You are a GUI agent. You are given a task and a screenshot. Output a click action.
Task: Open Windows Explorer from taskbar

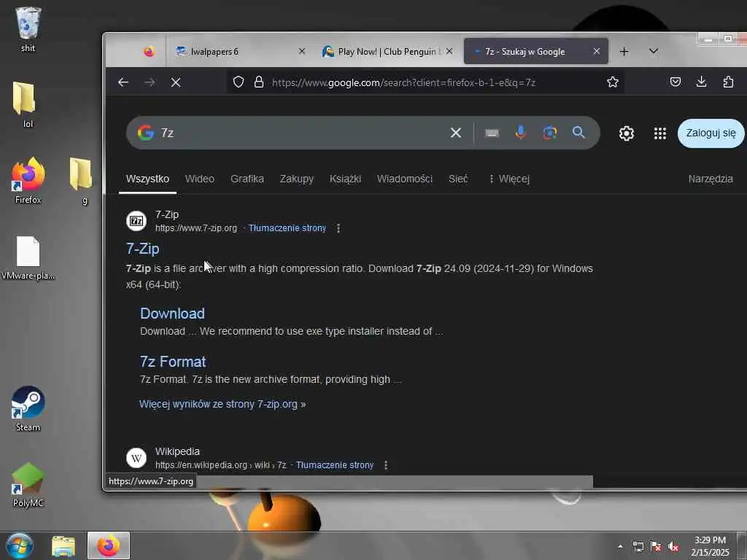[63, 546]
